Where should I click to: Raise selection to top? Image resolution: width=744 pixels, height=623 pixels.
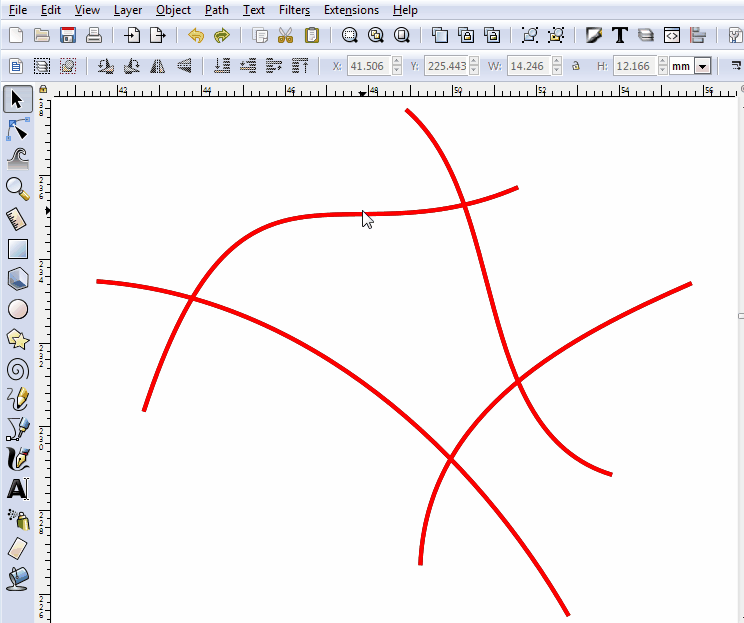(300, 66)
